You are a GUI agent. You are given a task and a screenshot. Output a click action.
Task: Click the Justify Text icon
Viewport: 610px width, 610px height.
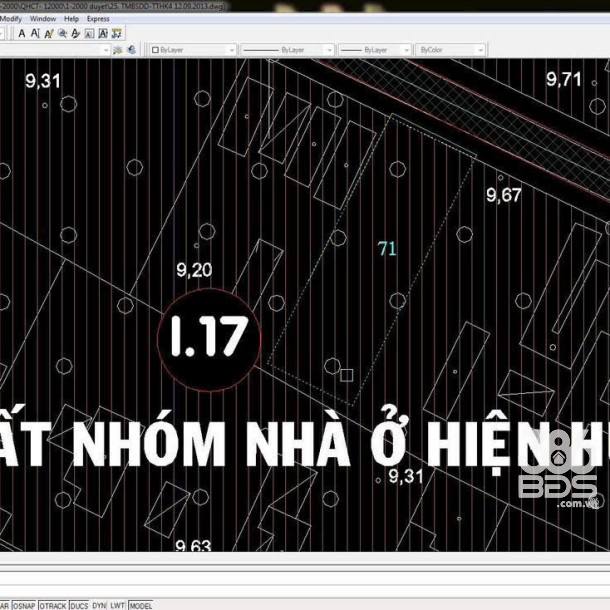[x=103, y=33]
